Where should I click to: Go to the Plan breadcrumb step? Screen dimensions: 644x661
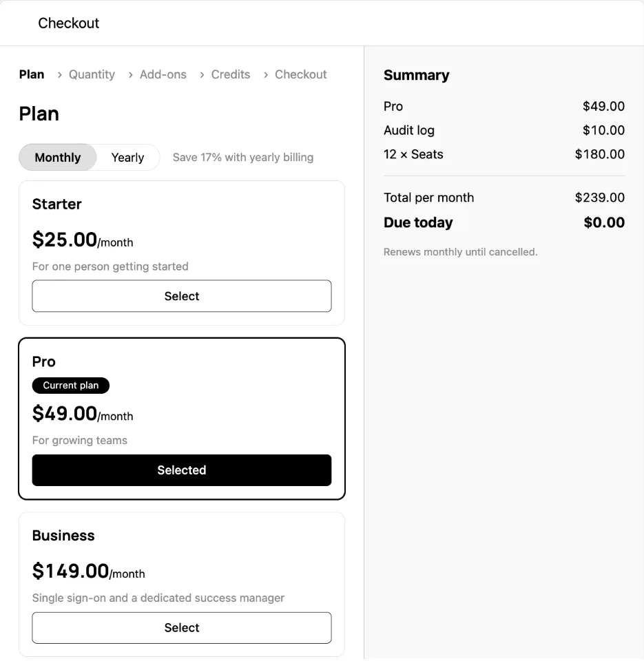click(32, 74)
